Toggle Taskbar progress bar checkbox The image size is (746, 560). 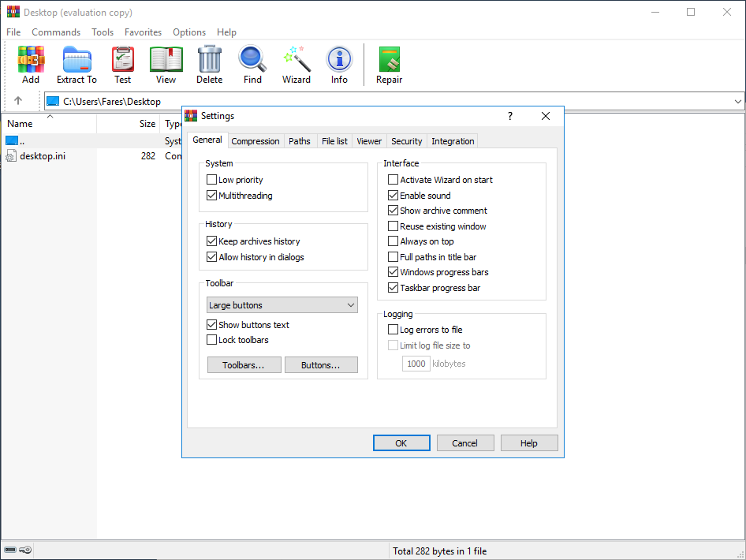pyautogui.click(x=393, y=287)
